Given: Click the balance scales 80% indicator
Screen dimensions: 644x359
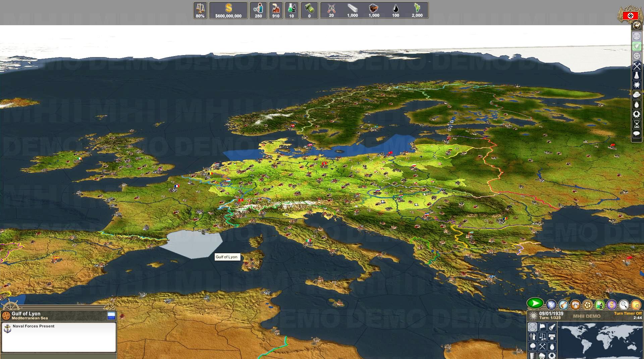Looking at the screenshot, I should (200, 10).
